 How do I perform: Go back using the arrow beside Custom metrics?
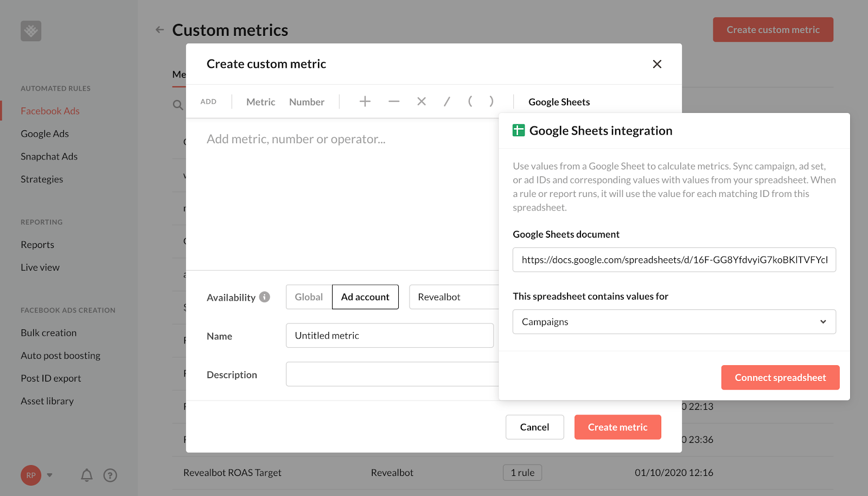click(x=159, y=30)
